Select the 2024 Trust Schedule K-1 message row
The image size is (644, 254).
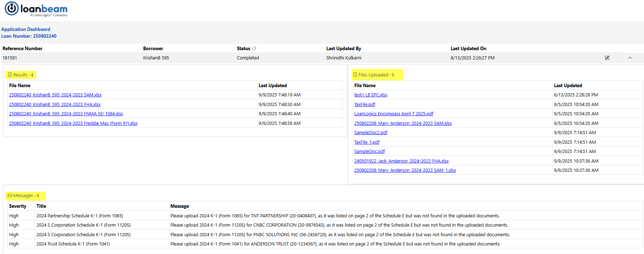tap(73, 244)
